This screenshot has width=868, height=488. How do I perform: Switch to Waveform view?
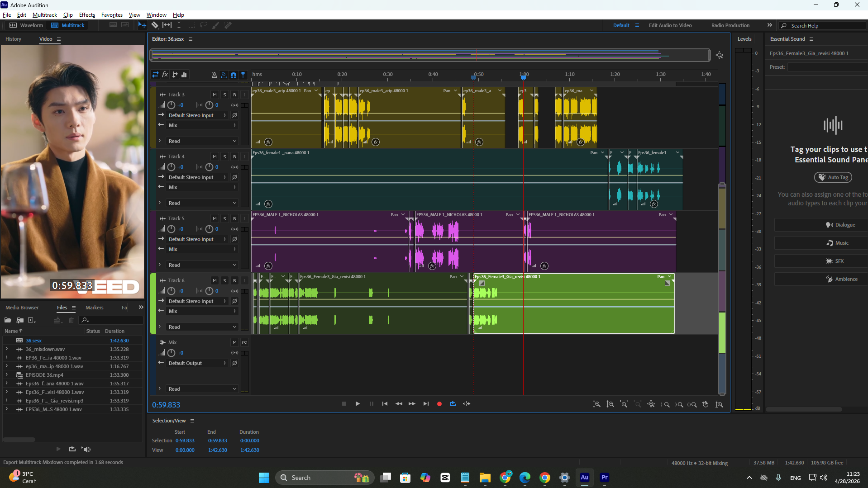26,25
